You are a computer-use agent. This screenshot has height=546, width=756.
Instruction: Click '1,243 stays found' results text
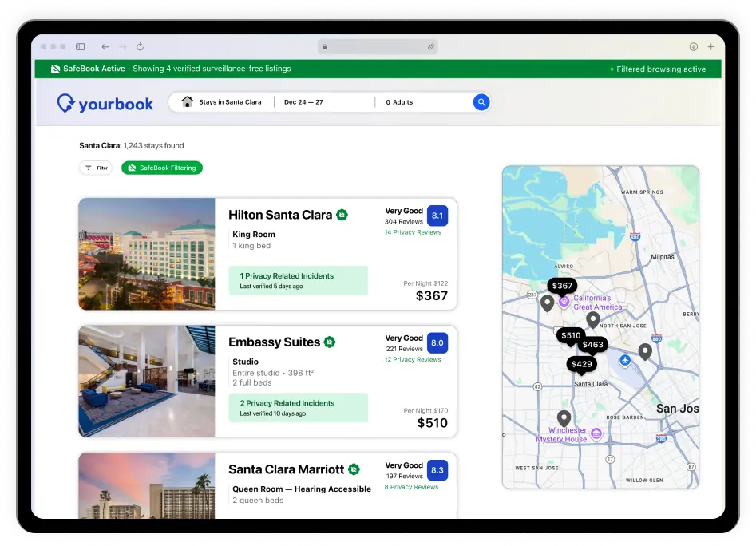[x=154, y=145]
